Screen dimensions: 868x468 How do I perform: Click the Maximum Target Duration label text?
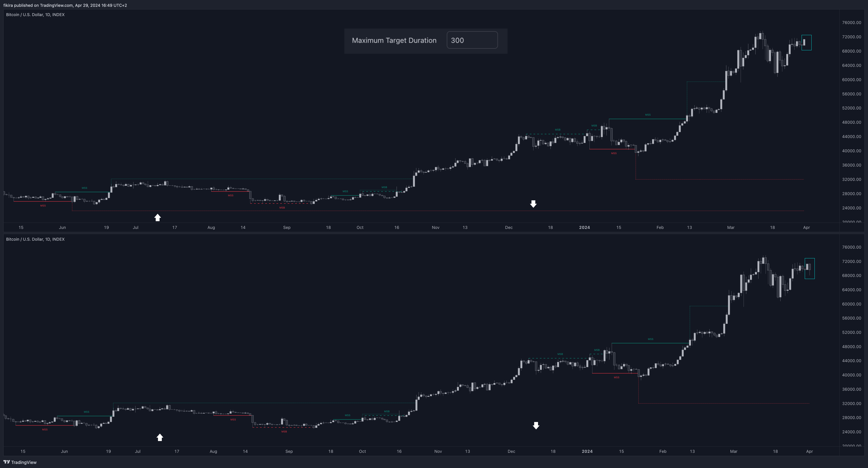click(x=394, y=40)
